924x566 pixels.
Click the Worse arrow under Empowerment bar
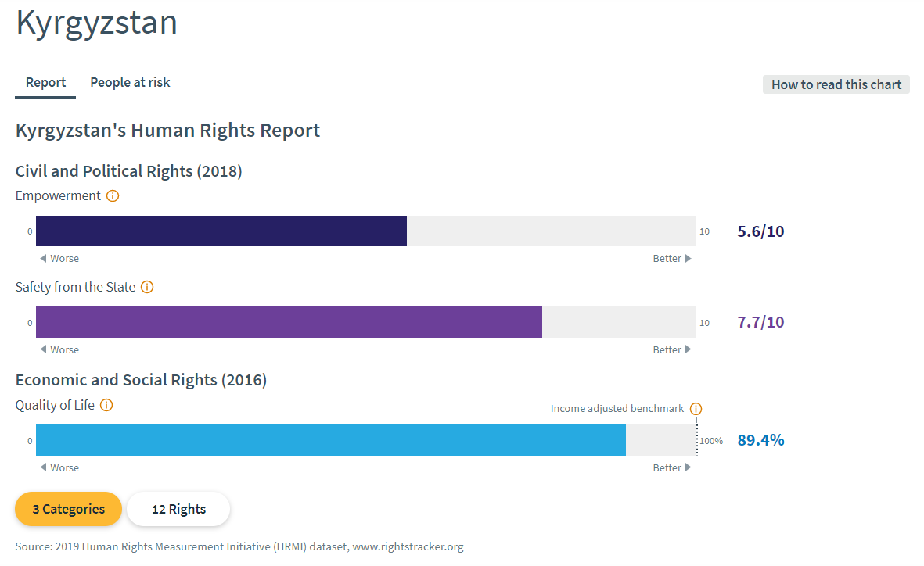click(44, 259)
